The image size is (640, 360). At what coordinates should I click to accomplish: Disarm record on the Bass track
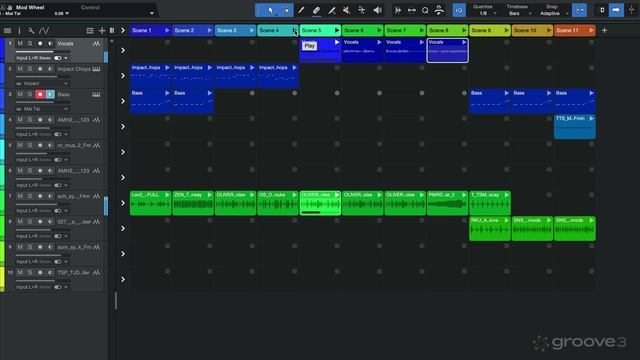[x=40, y=94]
